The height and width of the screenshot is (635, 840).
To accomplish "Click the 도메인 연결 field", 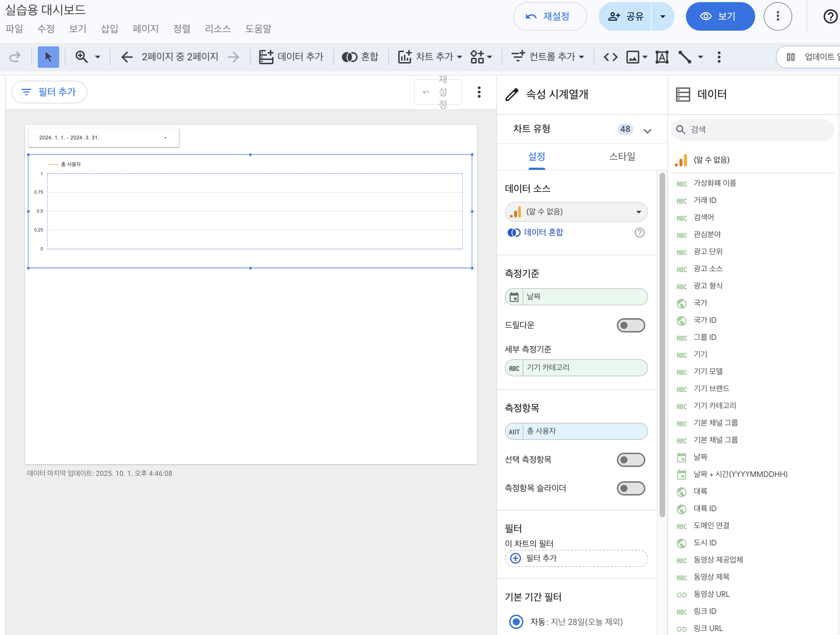I will tap(711, 526).
